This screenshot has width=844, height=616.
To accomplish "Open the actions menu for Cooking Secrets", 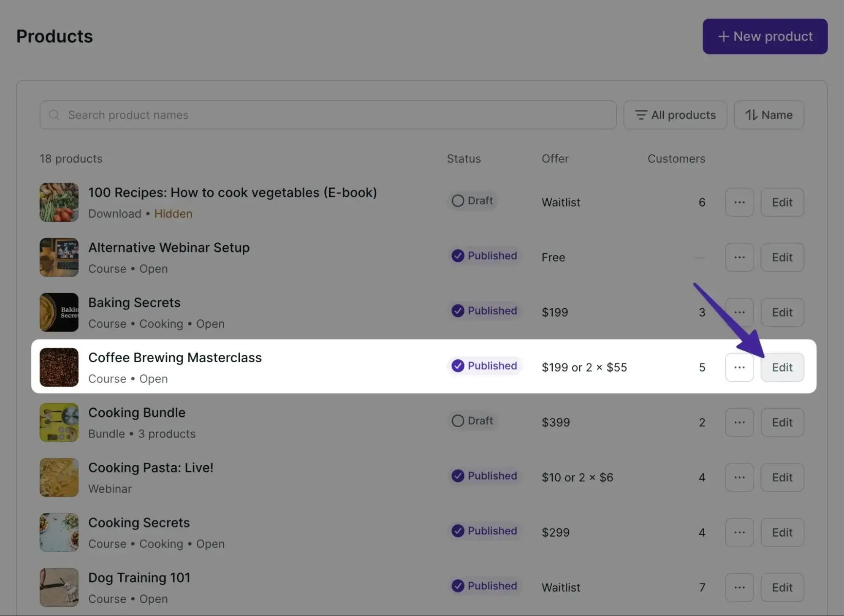I will 739,532.
